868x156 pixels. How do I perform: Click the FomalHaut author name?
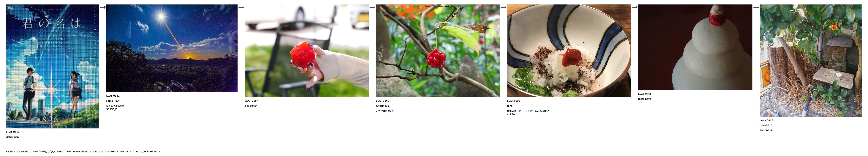113,101
